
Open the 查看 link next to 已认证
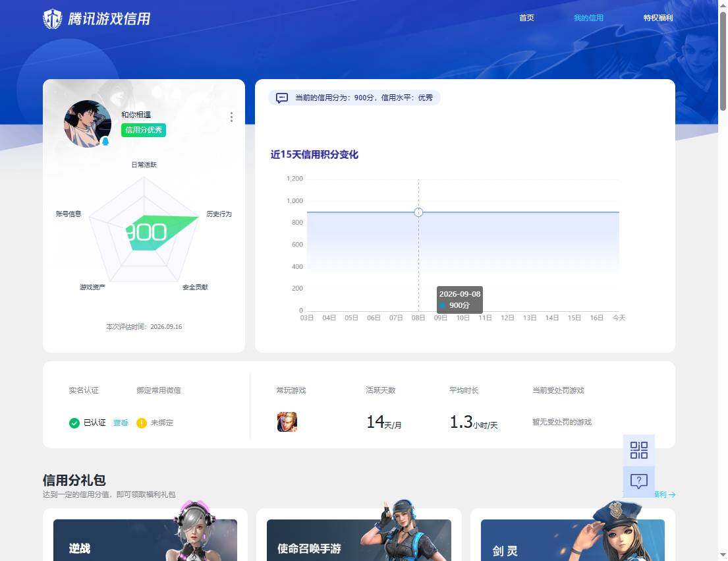121,423
